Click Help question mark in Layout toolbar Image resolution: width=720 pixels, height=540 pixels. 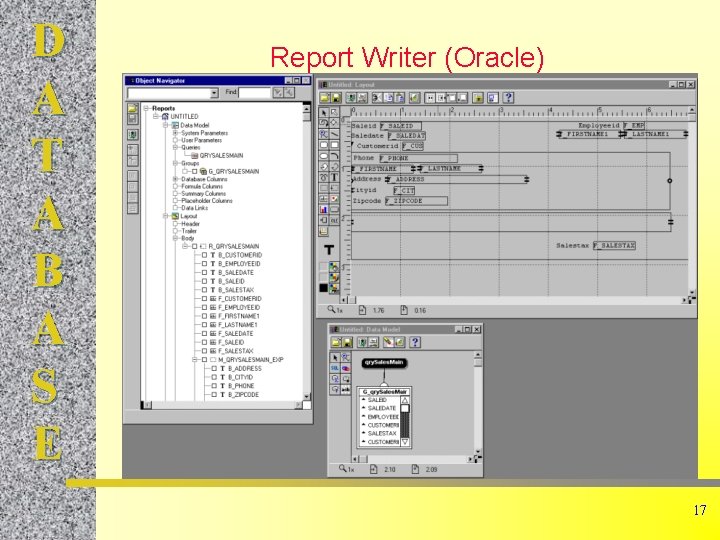tap(508, 98)
